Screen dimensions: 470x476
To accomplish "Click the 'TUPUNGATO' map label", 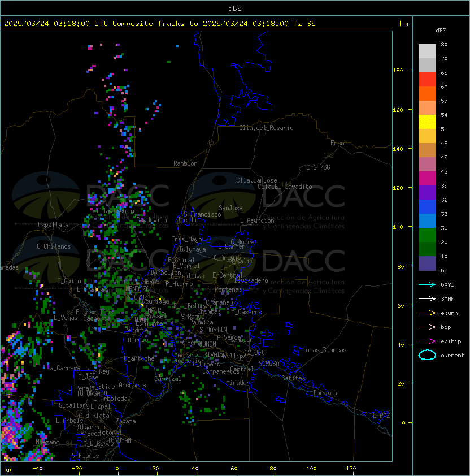I will 92,393.
